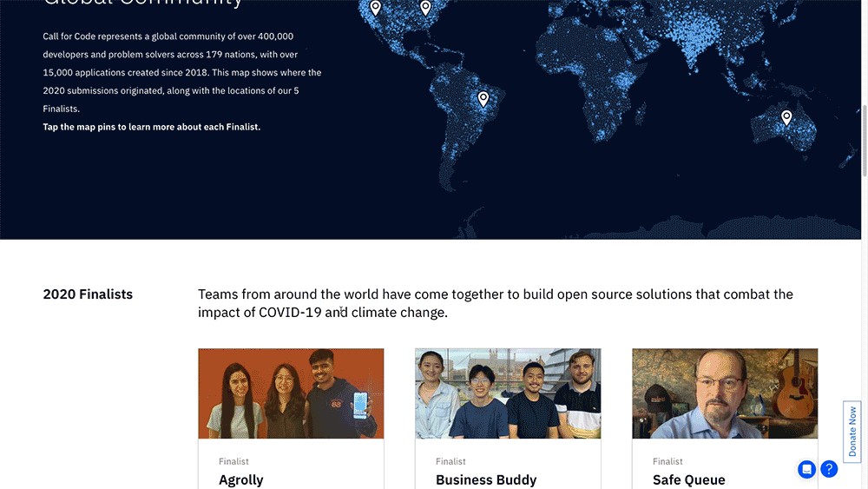Viewport: 868px width, 489px height.
Task: Click the Business Buddy finalist title
Action: [x=486, y=479]
